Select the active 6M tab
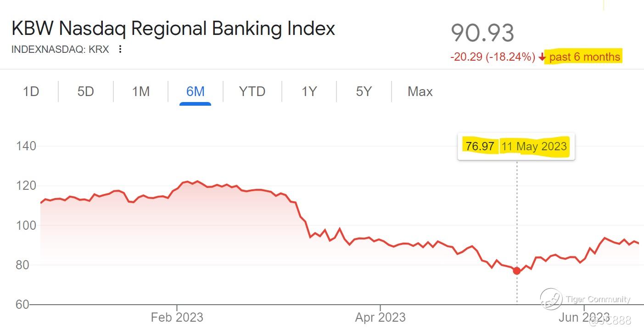Screen dimensions: 644x335 [x=195, y=91]
